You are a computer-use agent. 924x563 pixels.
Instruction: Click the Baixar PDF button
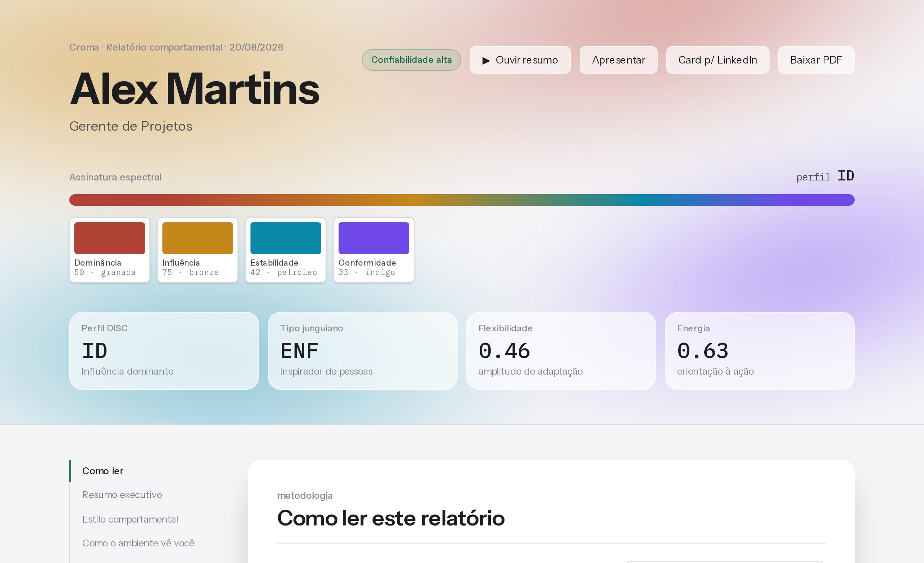coord(816,60)
